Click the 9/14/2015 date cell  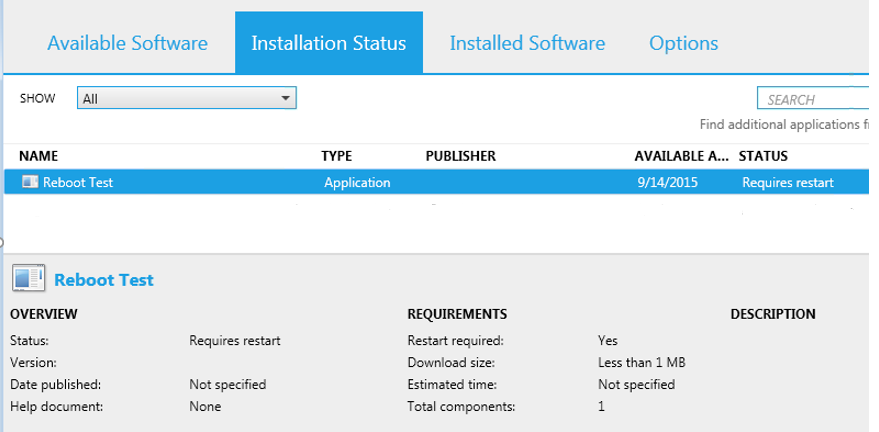(668, 183)
